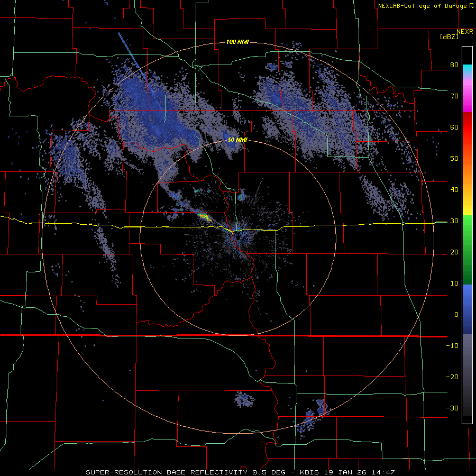Click the -20 dBZ scale value
This screenshot has height=476, width=476.
coord(452,377)
